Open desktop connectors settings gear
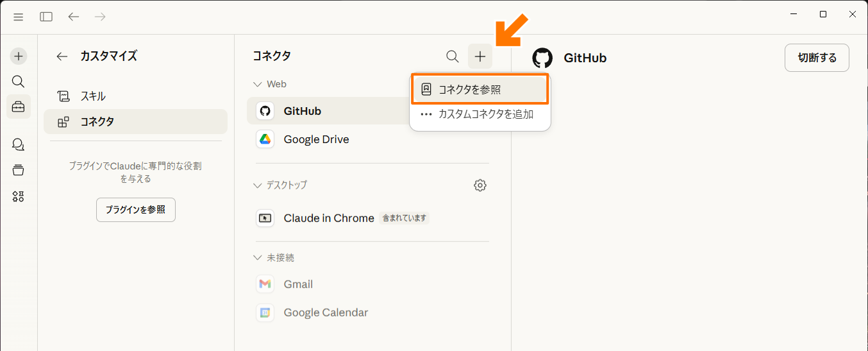 [x=480, y=185]
